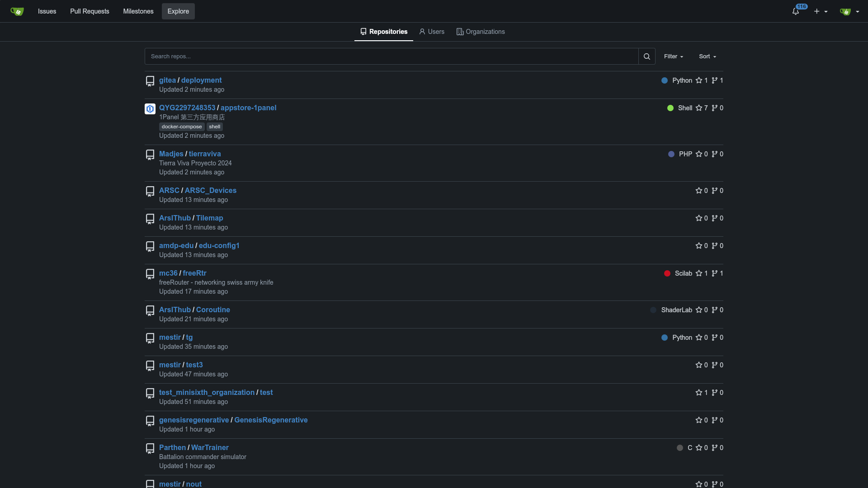Screen dimensions: 868x488
Task: Click the search magnifier button
Action: click(646, 56)
